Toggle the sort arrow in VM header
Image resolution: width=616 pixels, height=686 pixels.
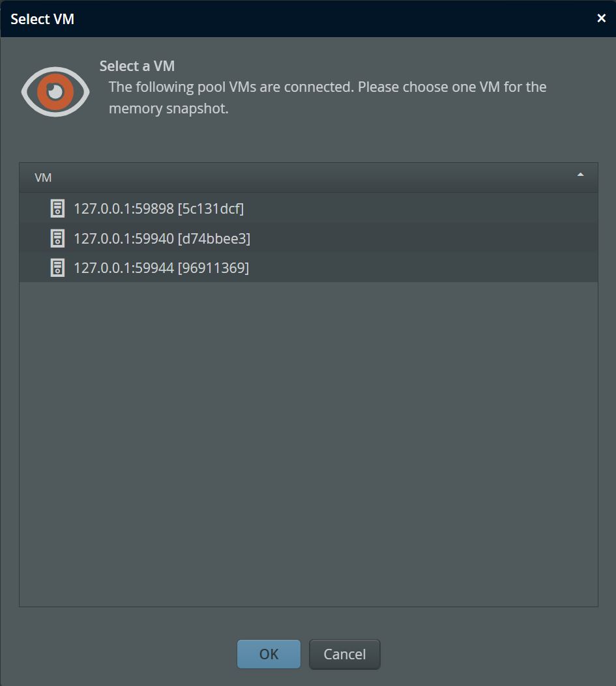580,175
